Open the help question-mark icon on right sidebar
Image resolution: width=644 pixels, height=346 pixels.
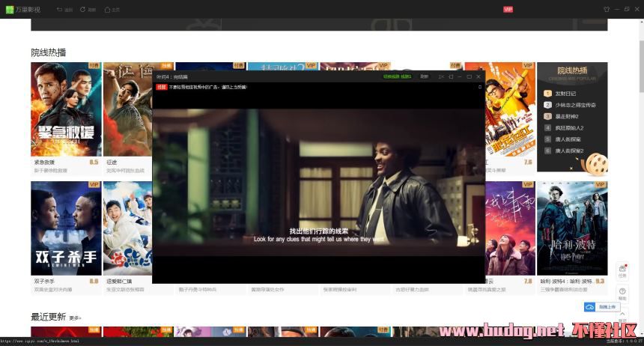click(x=622, y=293)
